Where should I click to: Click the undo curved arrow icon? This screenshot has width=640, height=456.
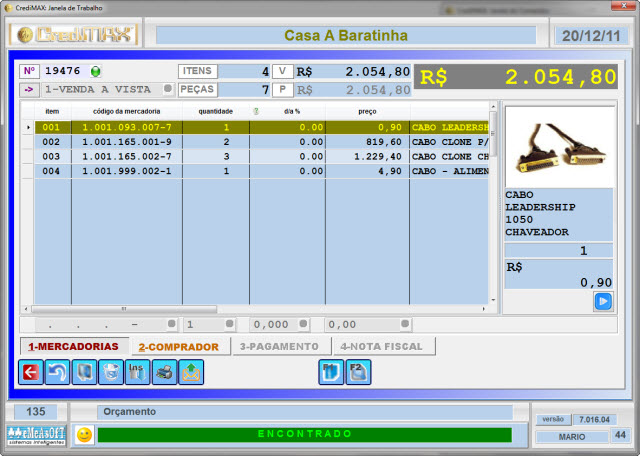click(57, 372)
